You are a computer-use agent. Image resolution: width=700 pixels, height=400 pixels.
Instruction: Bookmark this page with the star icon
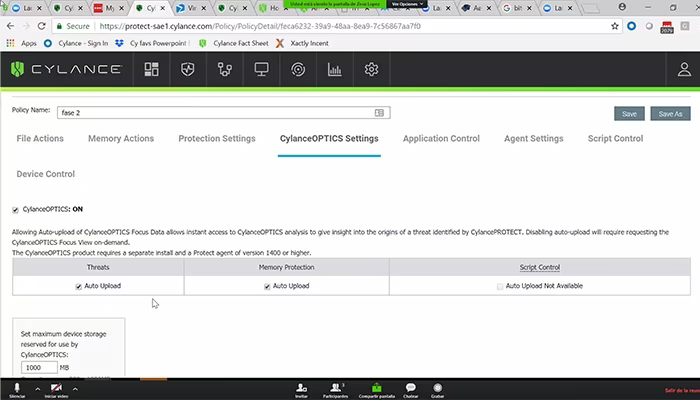coord(615,26)
